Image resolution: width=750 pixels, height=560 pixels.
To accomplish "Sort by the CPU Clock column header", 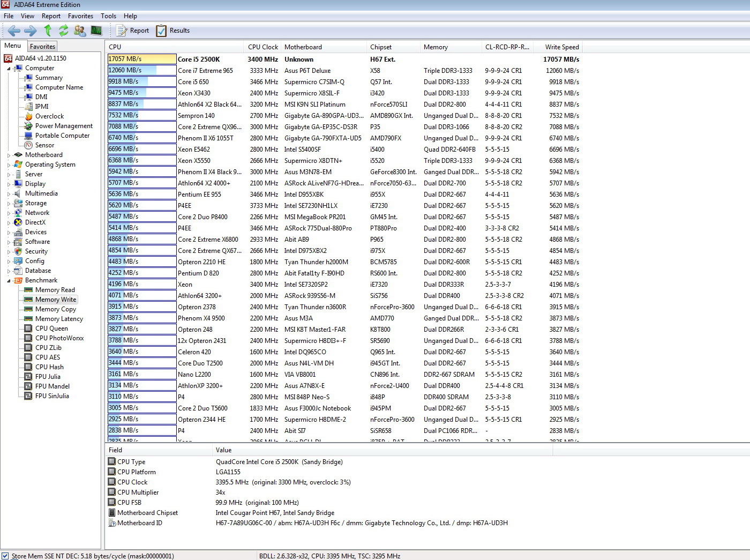I will point(263,47).
